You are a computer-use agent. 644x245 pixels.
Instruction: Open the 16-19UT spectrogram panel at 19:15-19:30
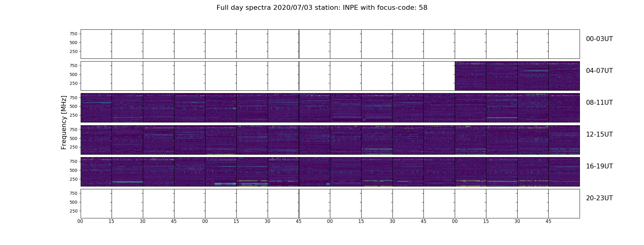point(502,171)
